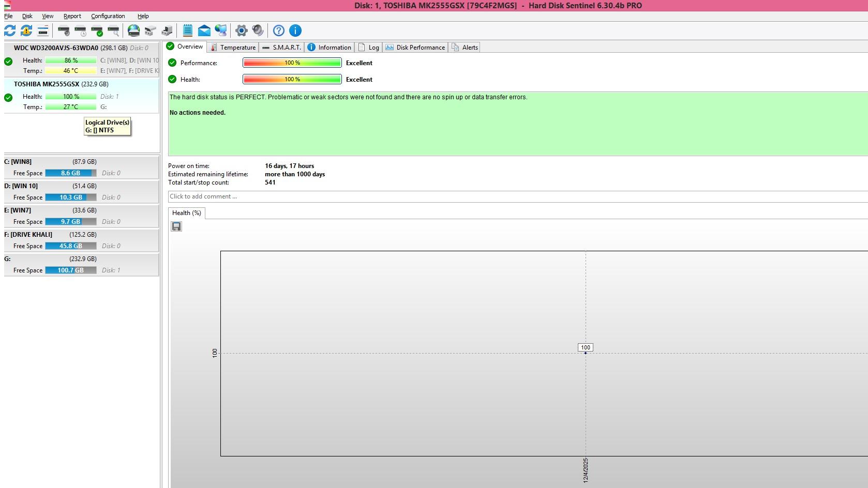Screen dimensions: 868x488
Task: Click the blue info about icon
Action: click(295, 30)
